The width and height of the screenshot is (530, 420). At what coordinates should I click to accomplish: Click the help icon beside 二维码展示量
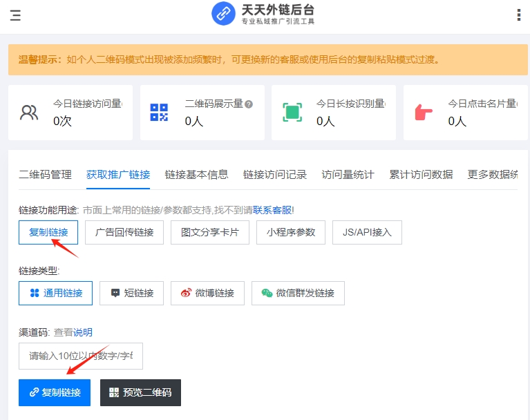(249, 104)
